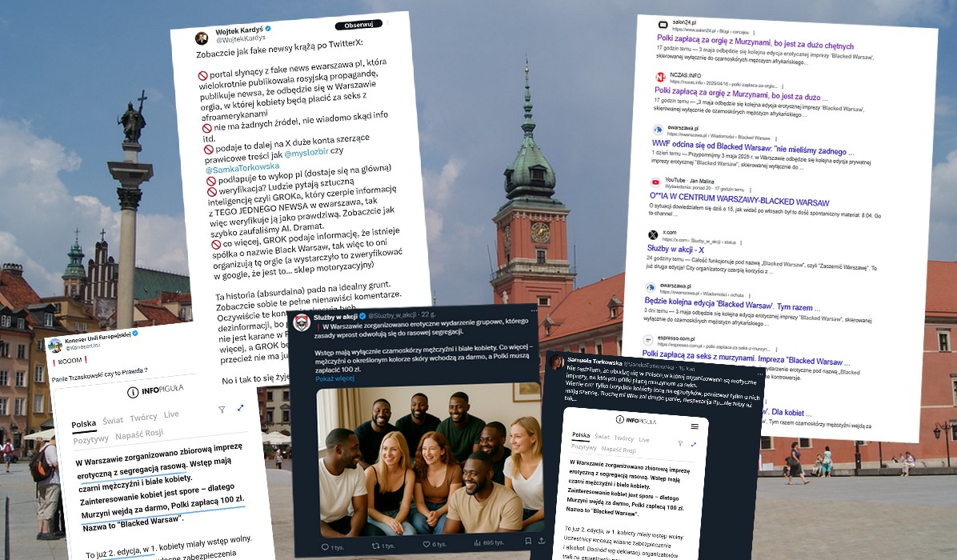
Task: Click the YouTube icon beside Jan Malina result
Action: [x=656, y=182]
